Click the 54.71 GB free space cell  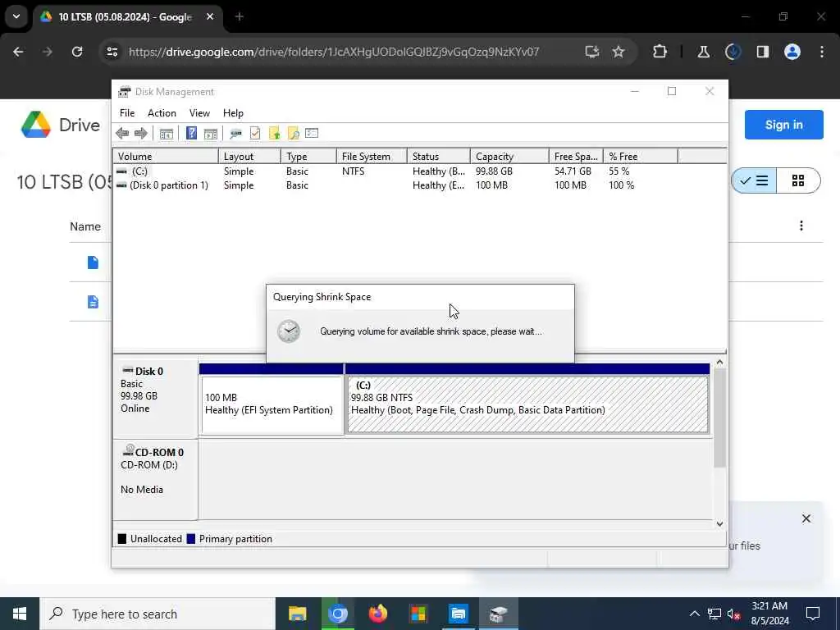point(573,171)
